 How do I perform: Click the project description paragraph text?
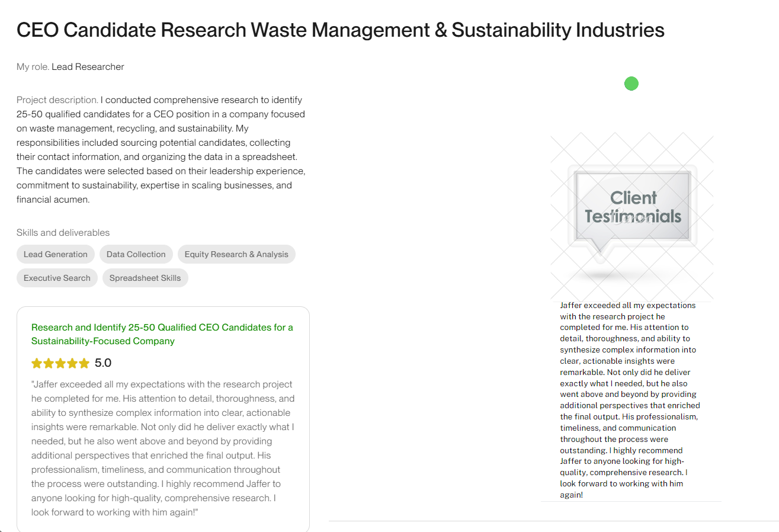tap(160, 156)
